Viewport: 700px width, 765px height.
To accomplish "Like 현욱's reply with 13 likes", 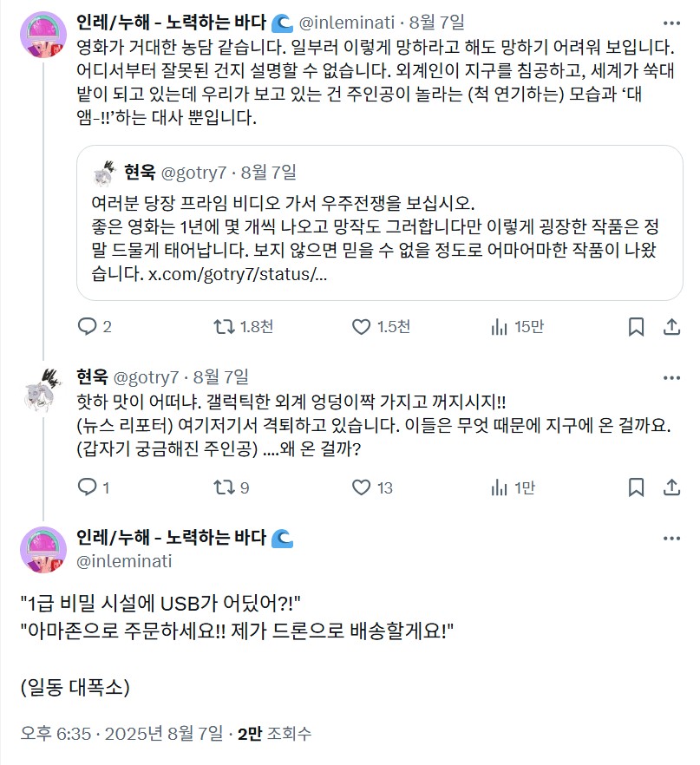I will pyautogui.click(x=362, y=487).
